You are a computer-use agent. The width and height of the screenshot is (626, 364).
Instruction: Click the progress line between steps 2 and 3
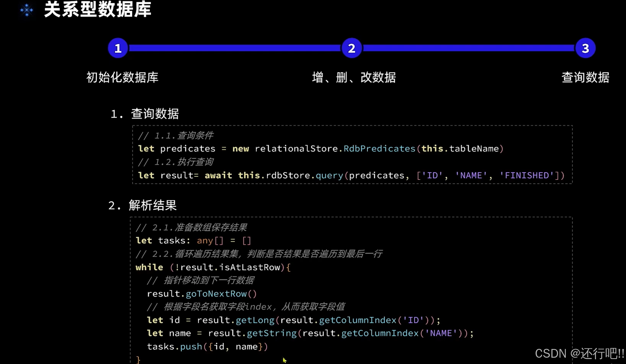(x=469, y=48)
